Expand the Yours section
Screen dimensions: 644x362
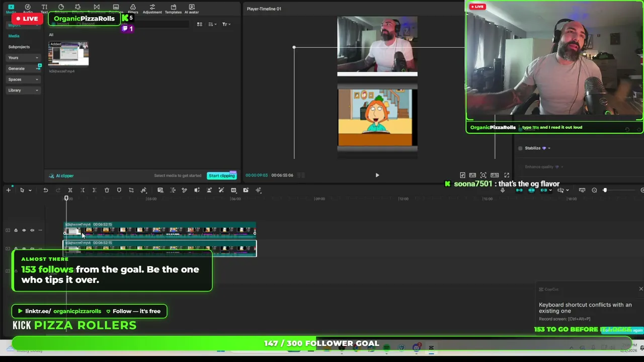(23, 58)
